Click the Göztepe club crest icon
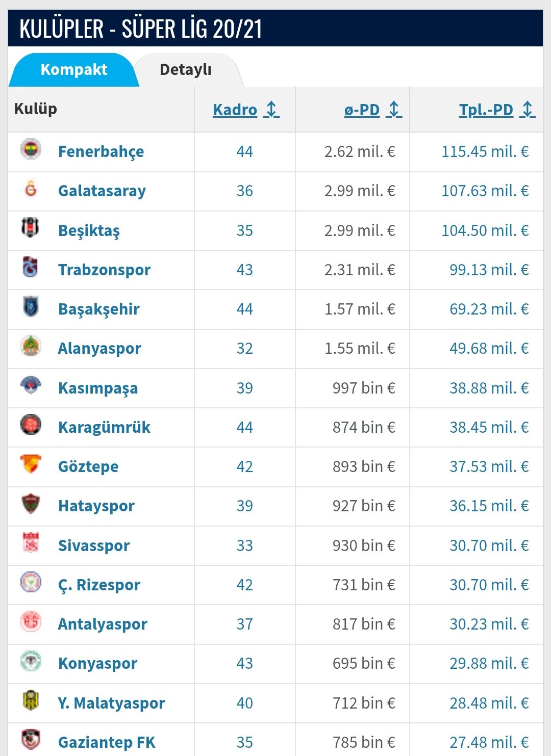The height and width of the screenshot is (756, 551). pyautogui.click(x=31, y=464)
